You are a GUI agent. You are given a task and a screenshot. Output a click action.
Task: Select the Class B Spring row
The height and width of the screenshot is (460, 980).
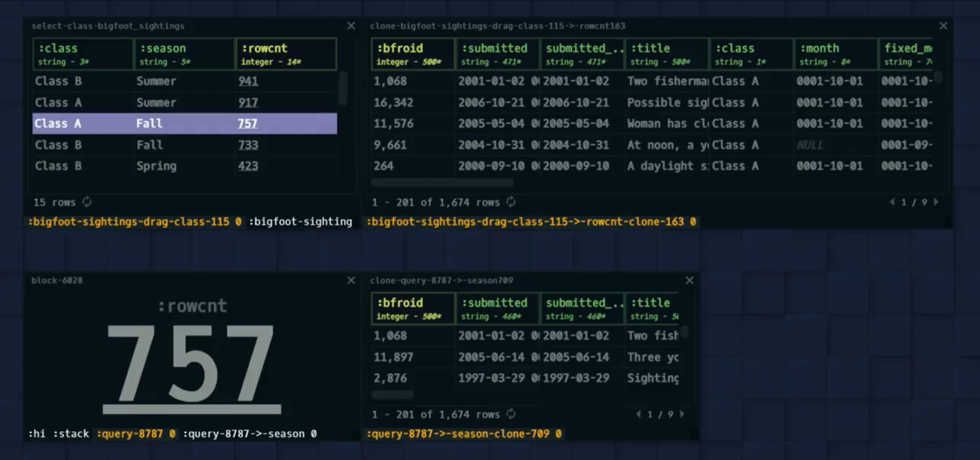pos(185,166)
